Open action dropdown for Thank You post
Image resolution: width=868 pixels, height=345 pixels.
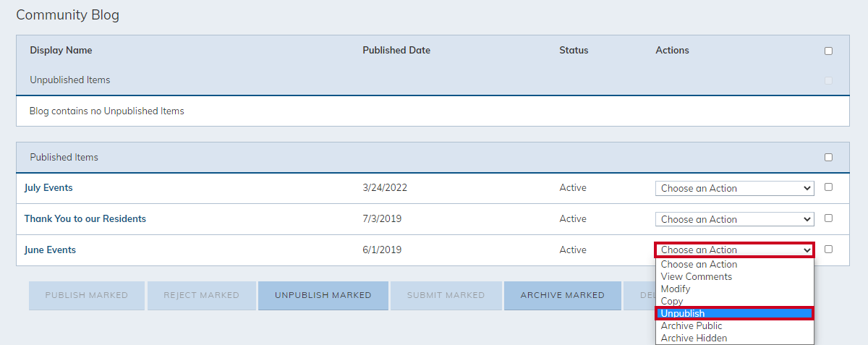click(735, 219)
